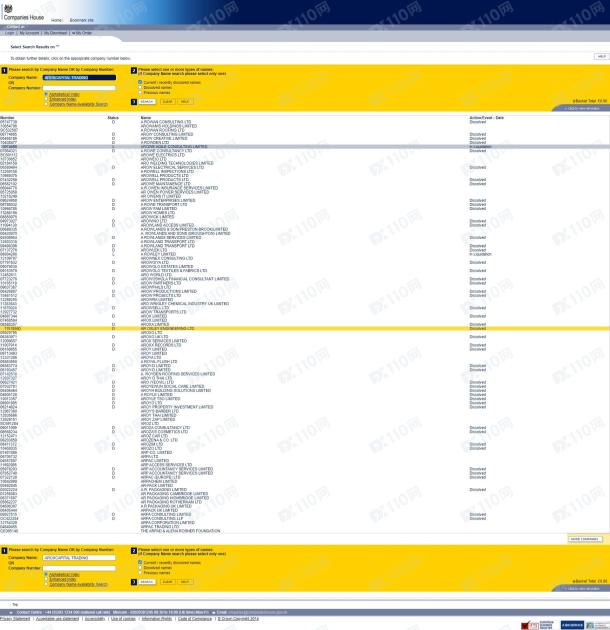Click HELP button beside CLEAR in top form
The height and width of the screenshot is (630, 610).
pos(185,102)
